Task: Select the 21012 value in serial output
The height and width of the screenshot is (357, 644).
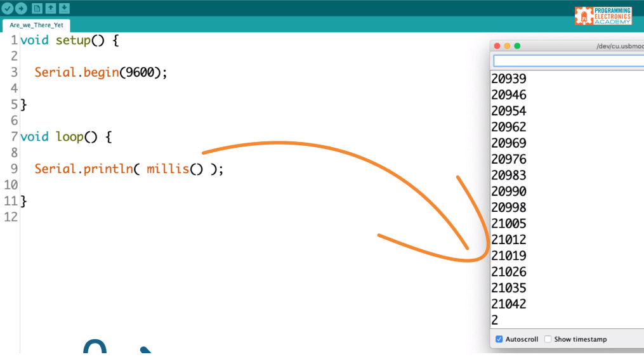Action: click(509, 240)
